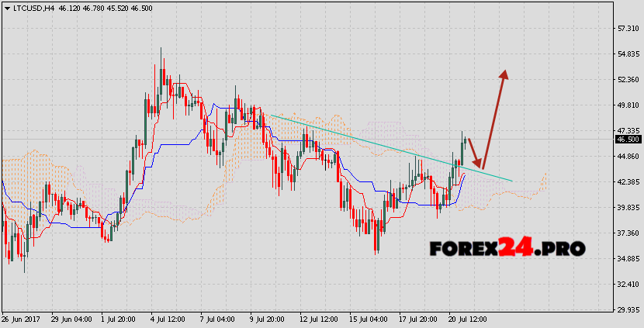The image size is (644, 328).
Task: Click the 1 Jul 20:00 time label
Action: (x=119, y=319)
